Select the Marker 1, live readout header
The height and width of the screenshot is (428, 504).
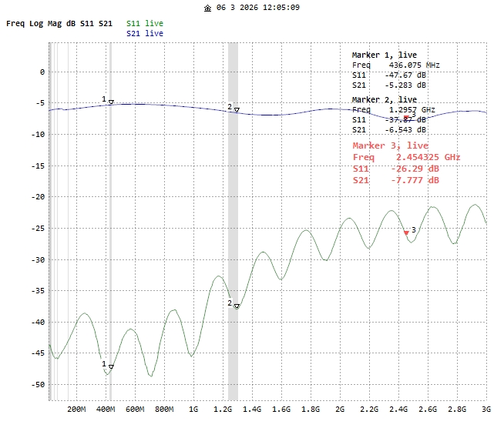click(x=384, y=55)
